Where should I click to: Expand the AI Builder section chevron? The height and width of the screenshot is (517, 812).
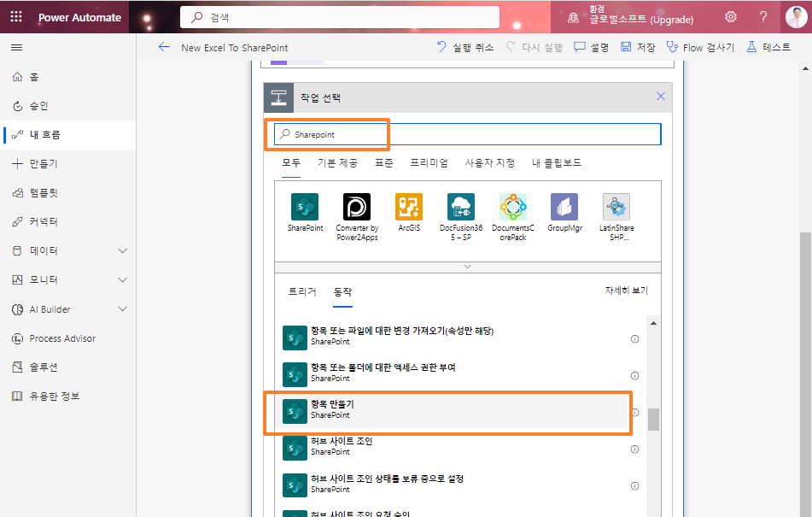click(123, 309)
